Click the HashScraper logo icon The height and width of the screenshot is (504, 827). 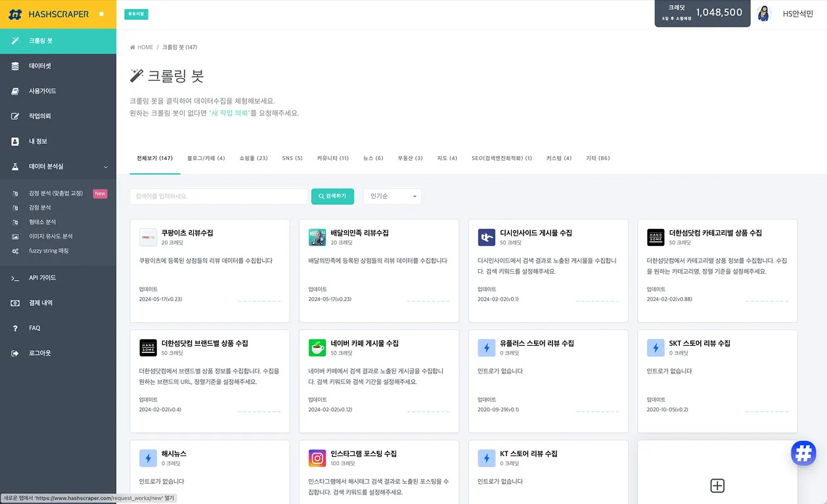click(15, 14)
